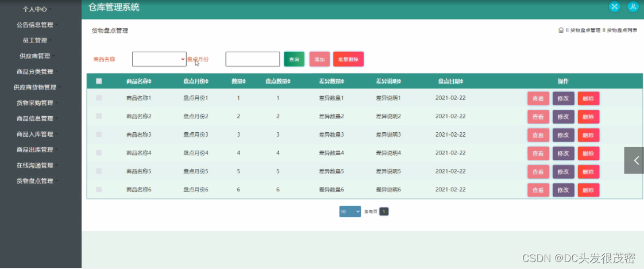The image size is (644, 269).
Task: Expand 公告信息管理 sidebar menu
Action: (35, 25)
